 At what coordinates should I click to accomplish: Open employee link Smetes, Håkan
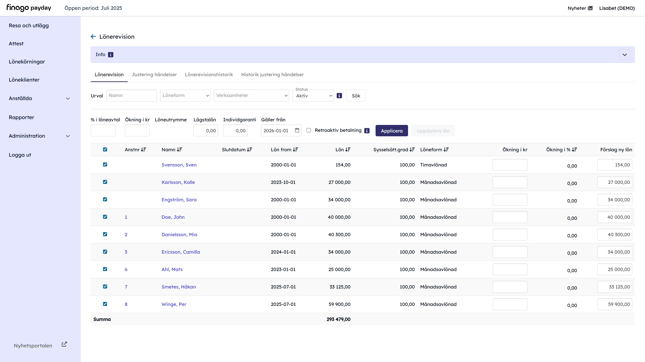(179, 287)
